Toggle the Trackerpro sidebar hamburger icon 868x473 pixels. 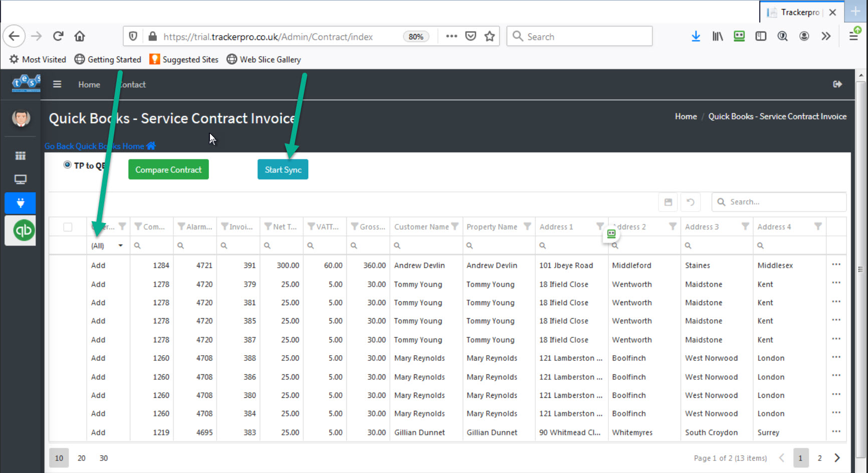point(57,84)
